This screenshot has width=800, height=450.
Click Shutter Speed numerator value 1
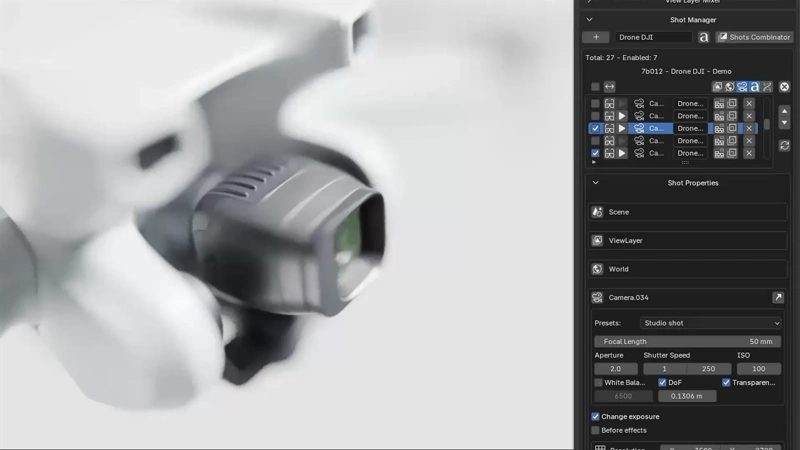click(x=664, y=368)
